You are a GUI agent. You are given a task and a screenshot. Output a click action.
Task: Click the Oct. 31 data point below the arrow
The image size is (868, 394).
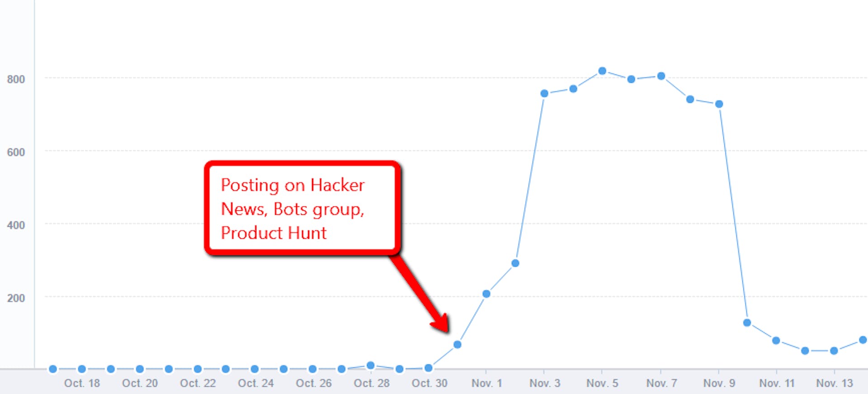457,345
